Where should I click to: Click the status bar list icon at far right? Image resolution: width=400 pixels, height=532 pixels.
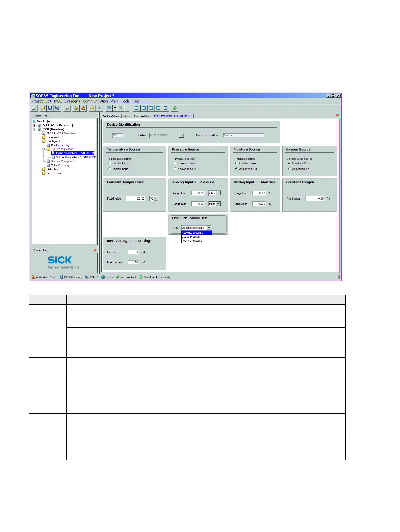point(338,277)
